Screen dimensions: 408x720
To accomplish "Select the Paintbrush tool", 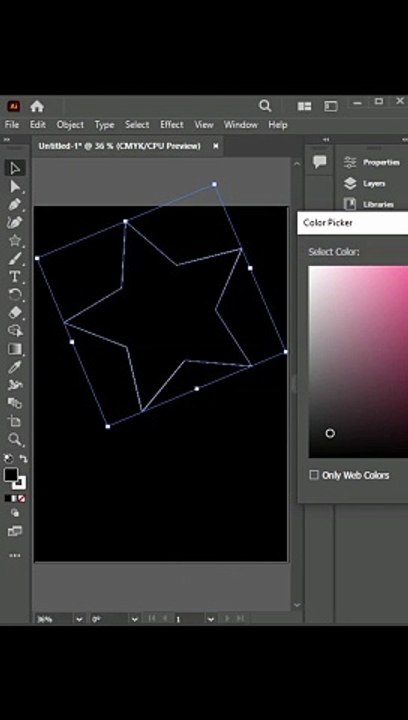I will pos(15,259).
